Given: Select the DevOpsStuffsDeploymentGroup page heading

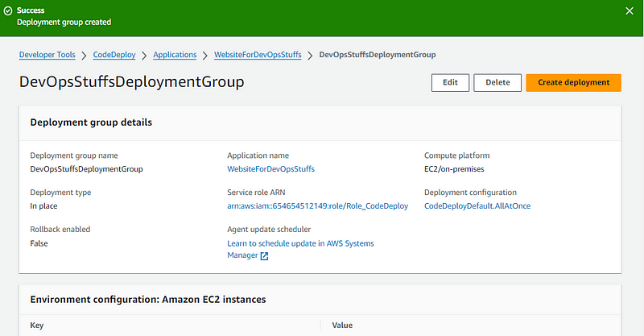Looking at the screenshot, I should (x=132, y=82).
